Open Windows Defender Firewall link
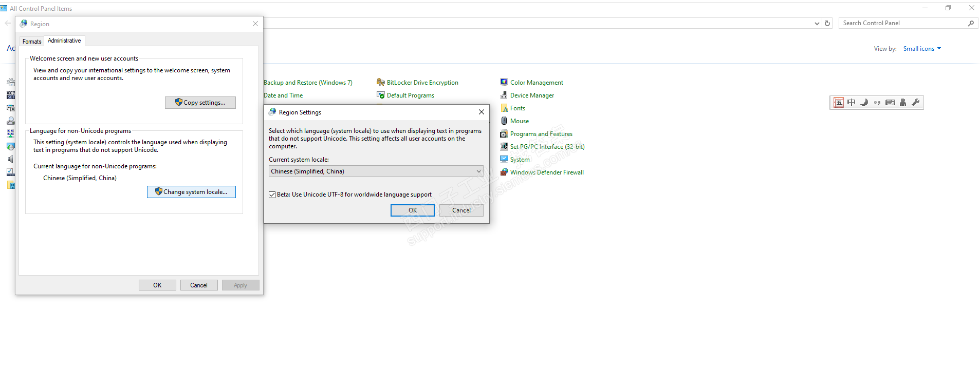980x369 pixels. point(547,172)
